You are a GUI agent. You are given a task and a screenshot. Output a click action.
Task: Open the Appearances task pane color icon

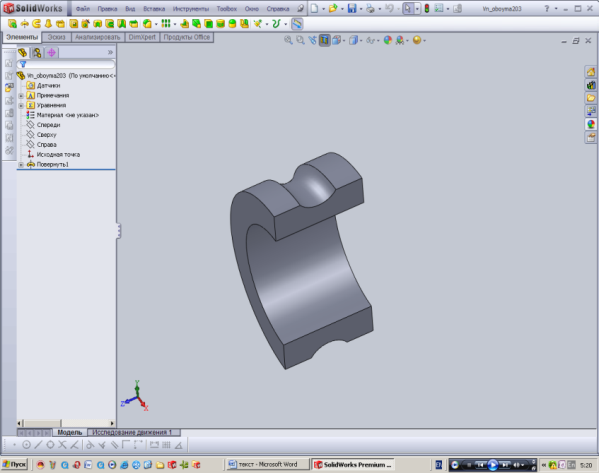pyautogui.click(x=591, y=124)
